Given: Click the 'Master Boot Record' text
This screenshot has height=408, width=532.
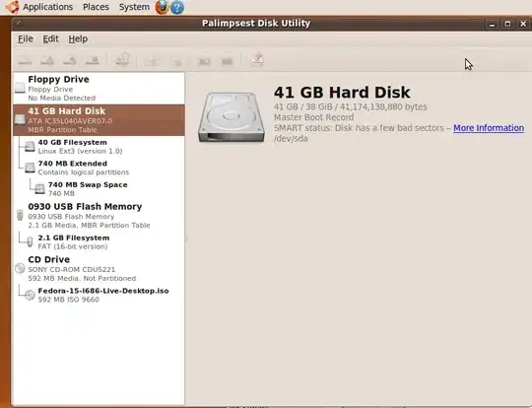Looking at the screenshot, I should (314, 117).
